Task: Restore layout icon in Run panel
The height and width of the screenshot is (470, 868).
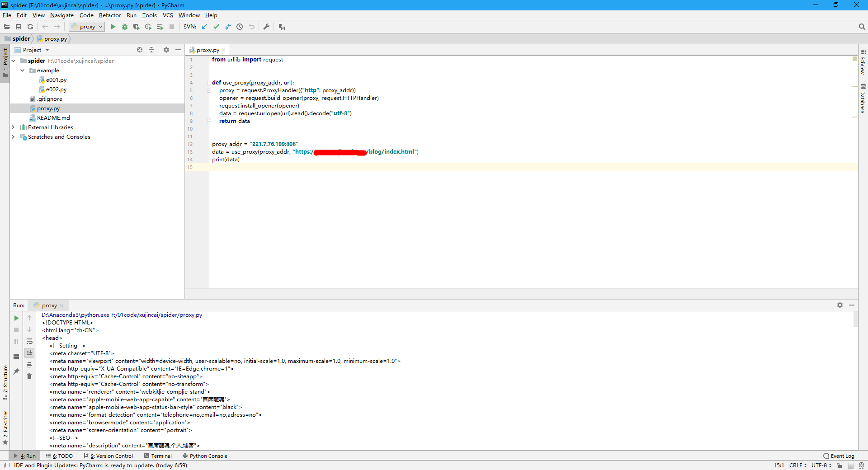Action: 16,357
